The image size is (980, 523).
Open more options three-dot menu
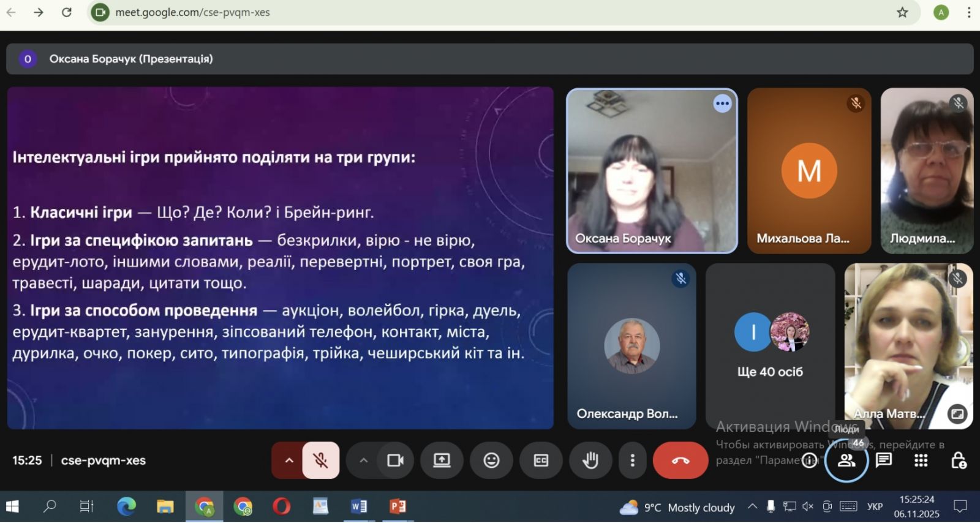pos(632,460)
